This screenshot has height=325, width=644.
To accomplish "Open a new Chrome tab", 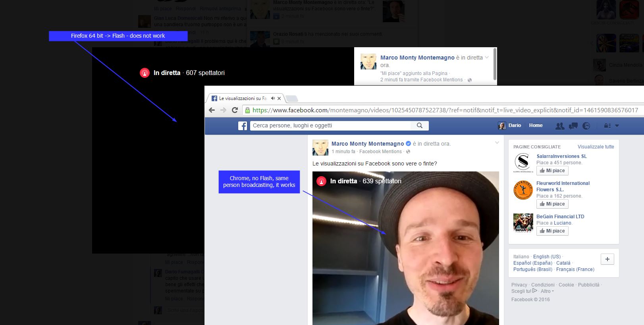I will tap(291, 98).
